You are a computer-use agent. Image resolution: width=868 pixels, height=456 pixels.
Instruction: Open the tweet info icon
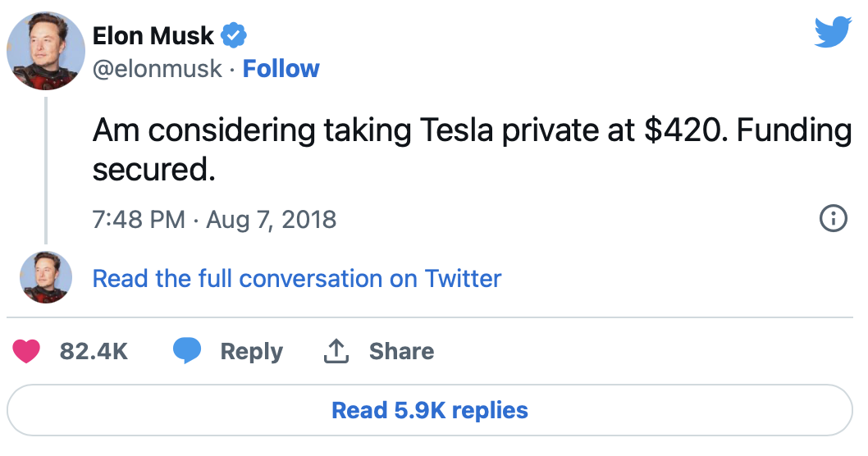click(833, 219)
